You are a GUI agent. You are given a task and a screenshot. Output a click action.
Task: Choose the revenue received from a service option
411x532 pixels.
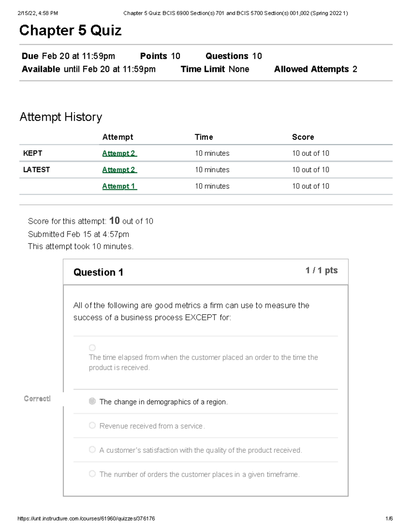92,425
